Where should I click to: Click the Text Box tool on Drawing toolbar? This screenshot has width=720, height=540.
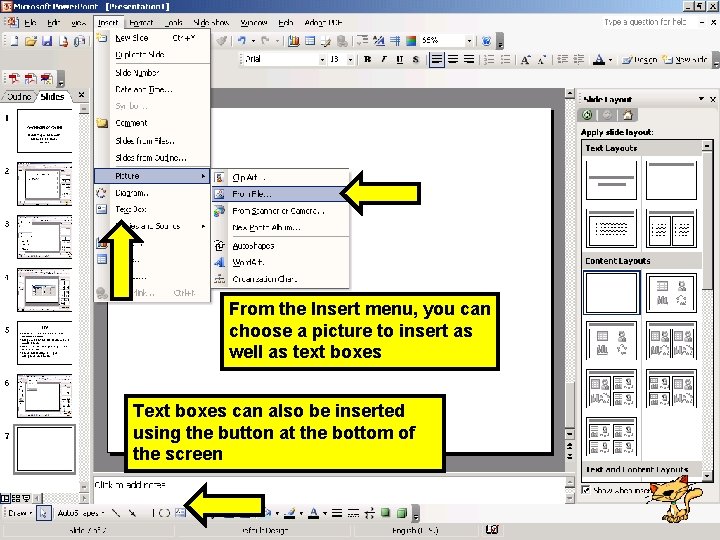point(180,512)
